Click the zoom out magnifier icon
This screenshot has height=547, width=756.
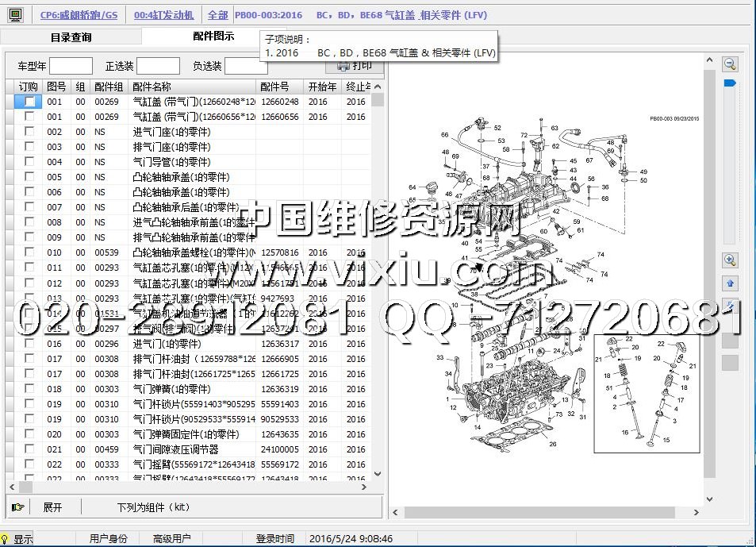731,65
